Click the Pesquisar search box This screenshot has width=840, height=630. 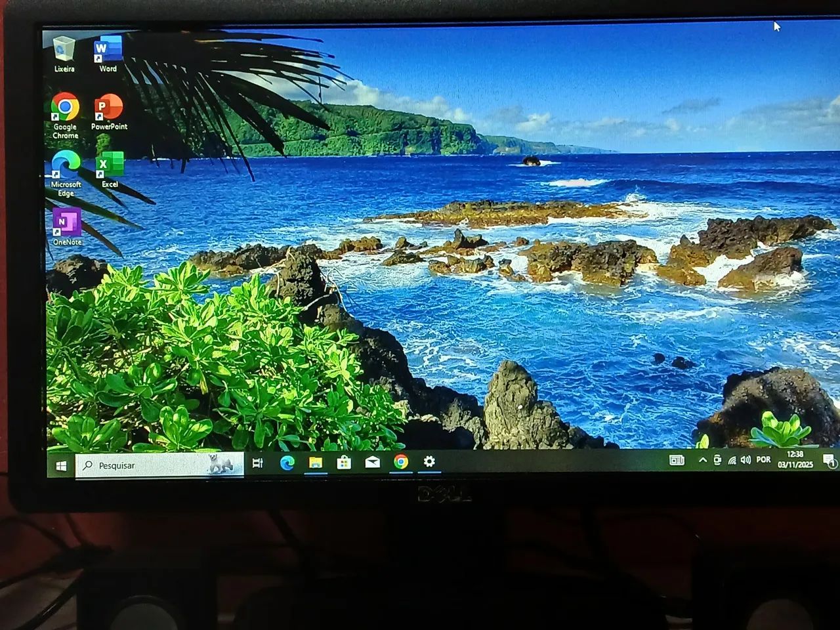[x=157, y=465]
